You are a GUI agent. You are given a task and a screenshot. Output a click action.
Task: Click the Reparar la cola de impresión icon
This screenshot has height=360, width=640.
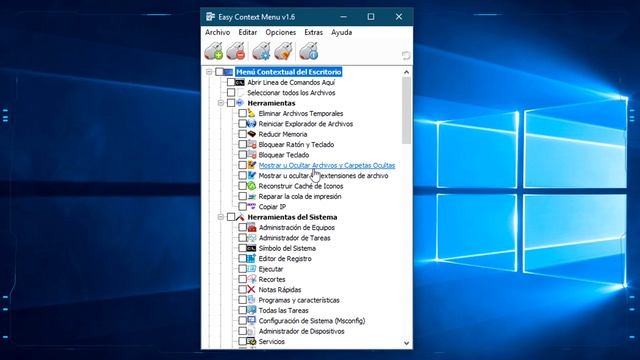tap(252, 196)
